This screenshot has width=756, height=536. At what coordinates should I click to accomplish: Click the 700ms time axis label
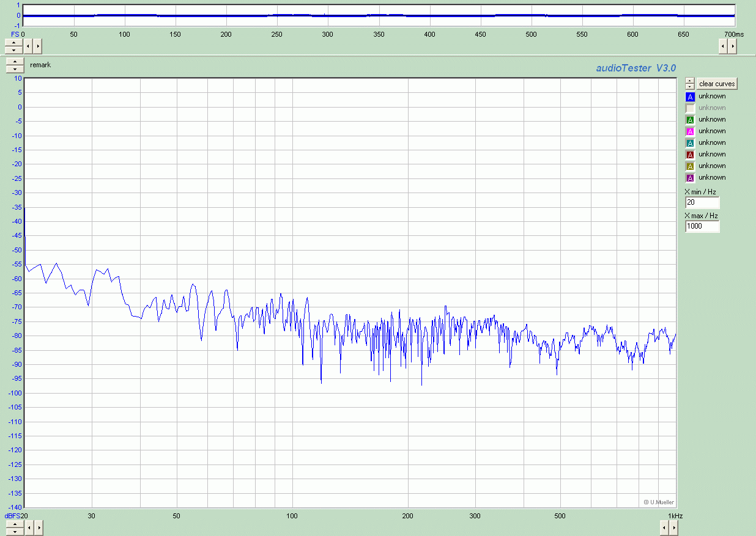coord(734,34)
